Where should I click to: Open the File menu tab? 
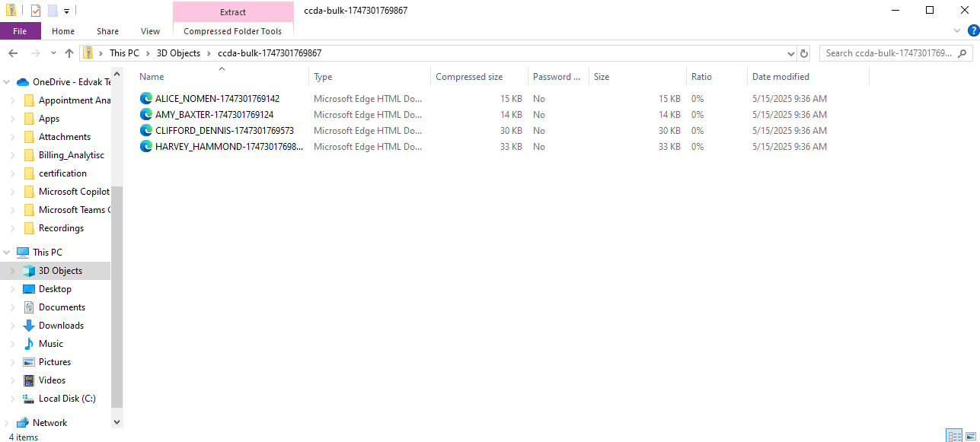[20, 31]
